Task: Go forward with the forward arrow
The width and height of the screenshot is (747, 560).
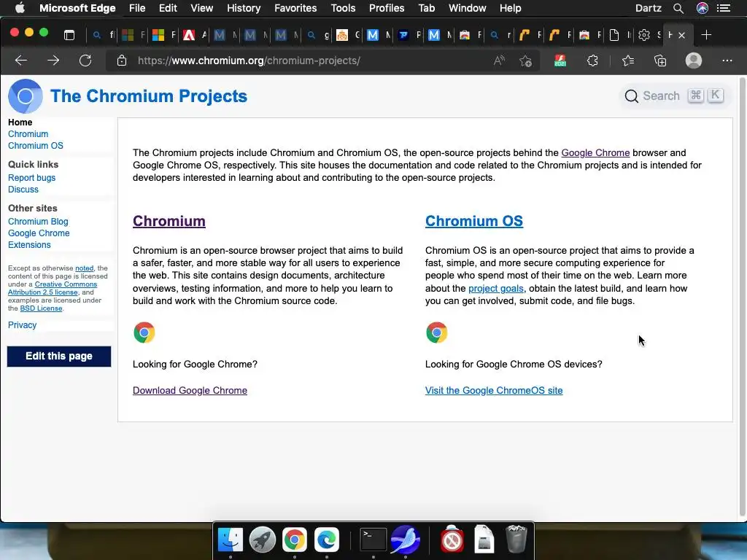Action: pos(53,61)
